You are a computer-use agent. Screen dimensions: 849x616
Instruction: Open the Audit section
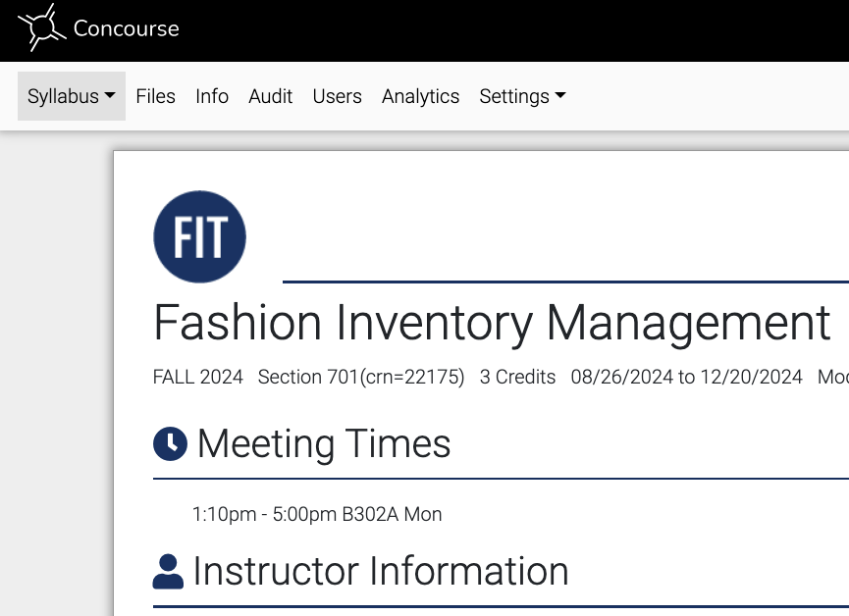[270, 96]
